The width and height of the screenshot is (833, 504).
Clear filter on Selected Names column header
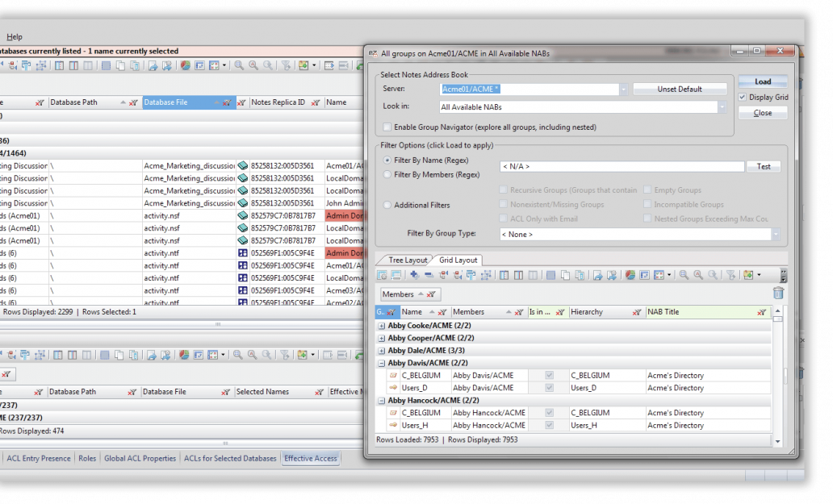[319, 392]
